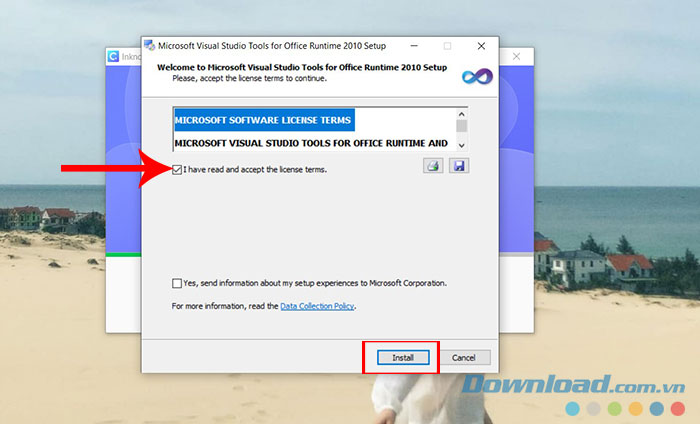
Task: Click the highlighted Microsoft Software License Terms heading
Action: (x=264, y=120)
